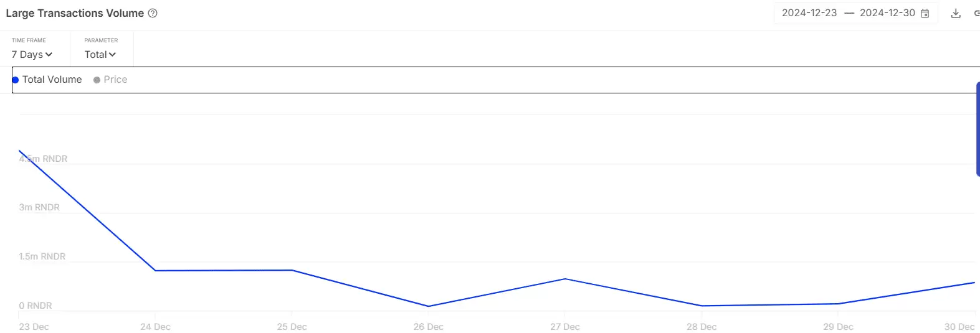
Task: Click the Large Transactions Volume title
Action: coord(75,13)
